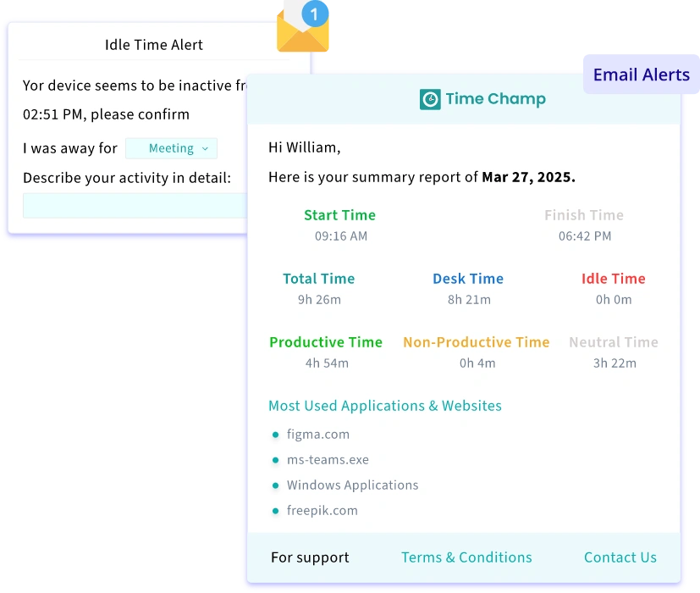Click the notification badge showing 1

317,13
